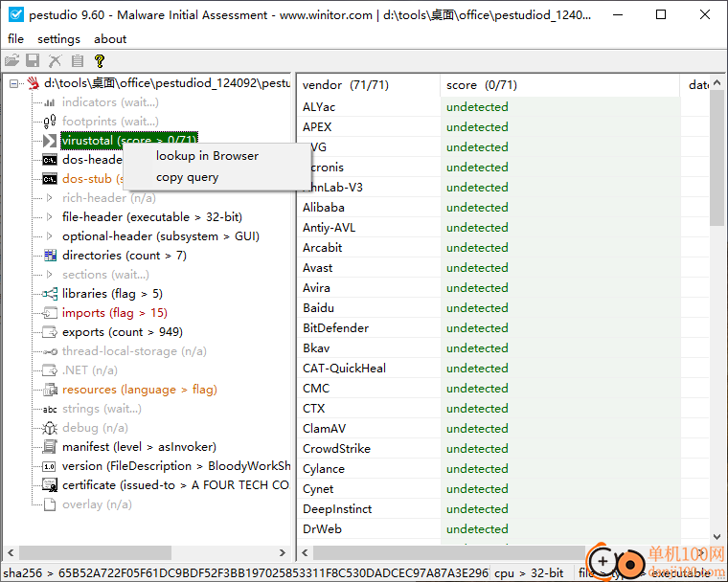Image resolution: width=728 pixels, height=582 pixels.
Task: Click the open file toolbar icon
Action: 11,61
